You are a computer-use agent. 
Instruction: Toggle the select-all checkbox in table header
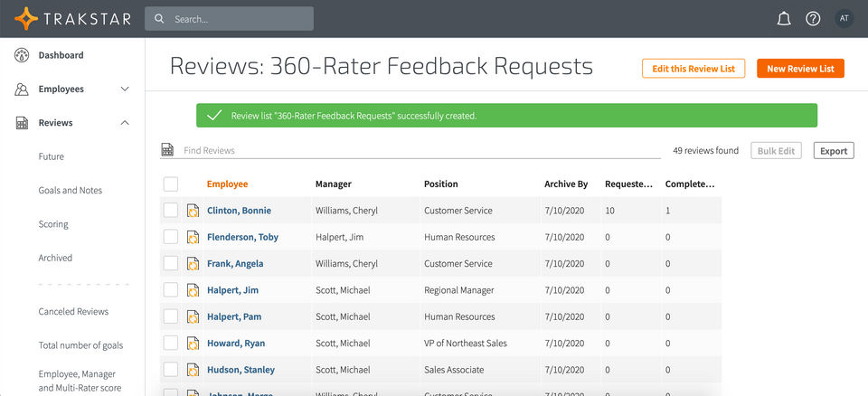171,184
